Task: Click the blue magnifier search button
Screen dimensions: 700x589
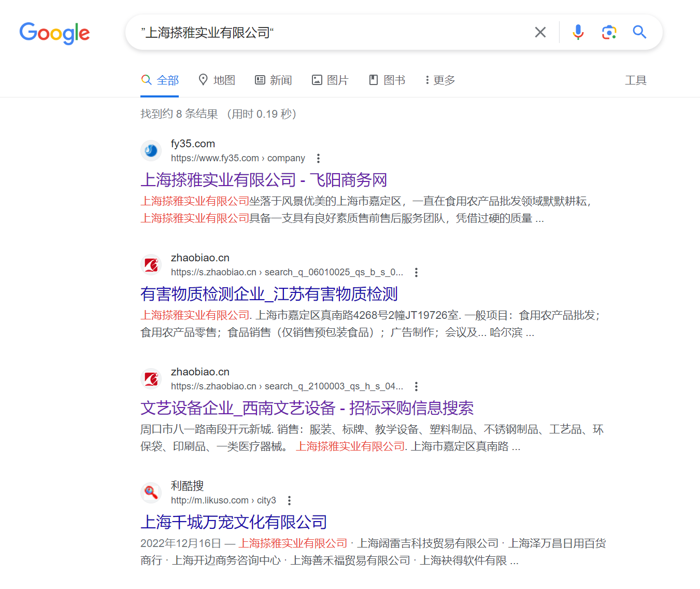Action: (x=640, y=32)
